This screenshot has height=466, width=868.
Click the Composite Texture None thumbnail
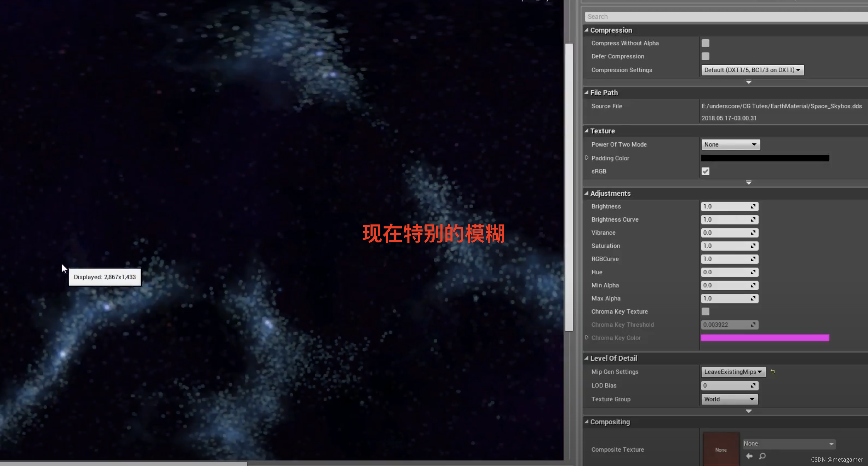pos(721,450)
